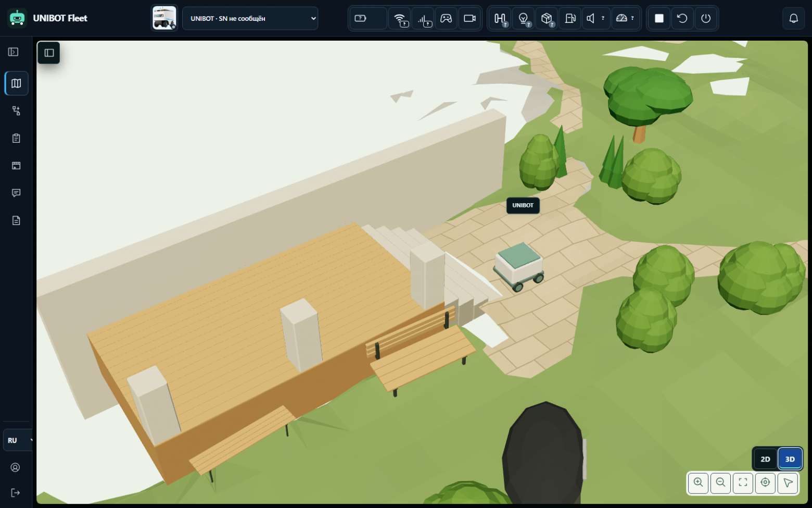
Task: Open the routes flow section in the sidebar
Action: 16,111
